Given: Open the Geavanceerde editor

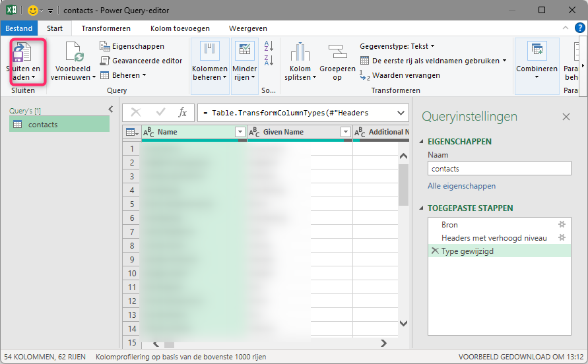Looking at the screenshot, I should pos(141,61).
